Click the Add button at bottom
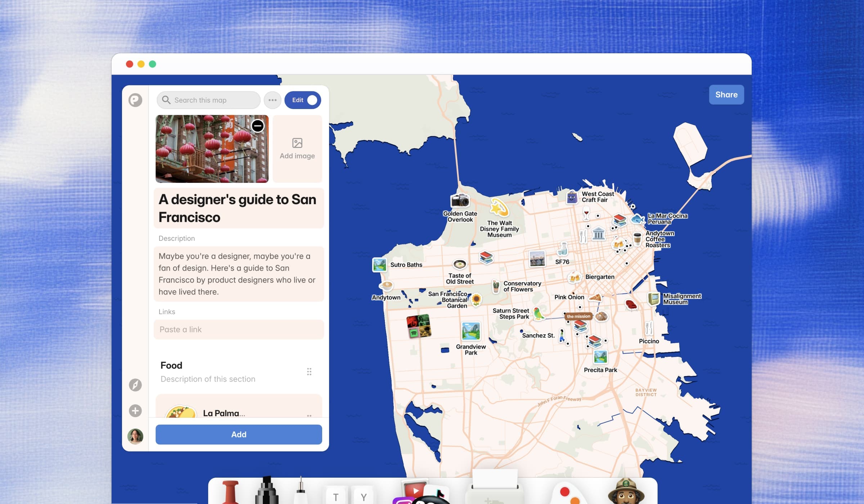Screen dimensions: 864x504 pos(238,434)
